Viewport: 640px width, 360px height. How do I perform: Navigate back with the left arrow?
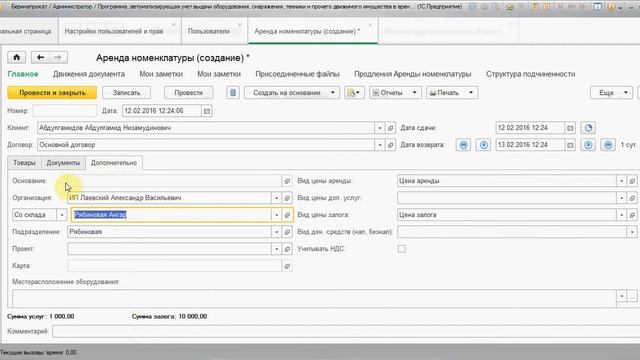pos(40,58)
